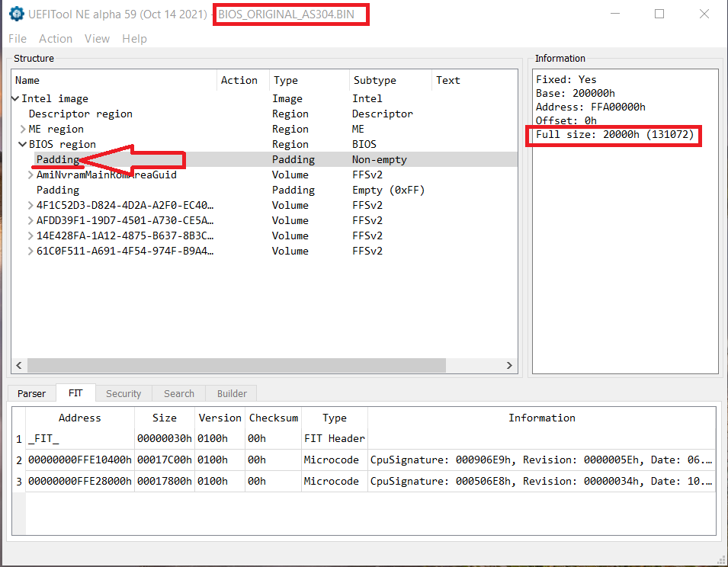
Task: Expand the 14E428FA-1A12 volume node
Action: (30, 235)
